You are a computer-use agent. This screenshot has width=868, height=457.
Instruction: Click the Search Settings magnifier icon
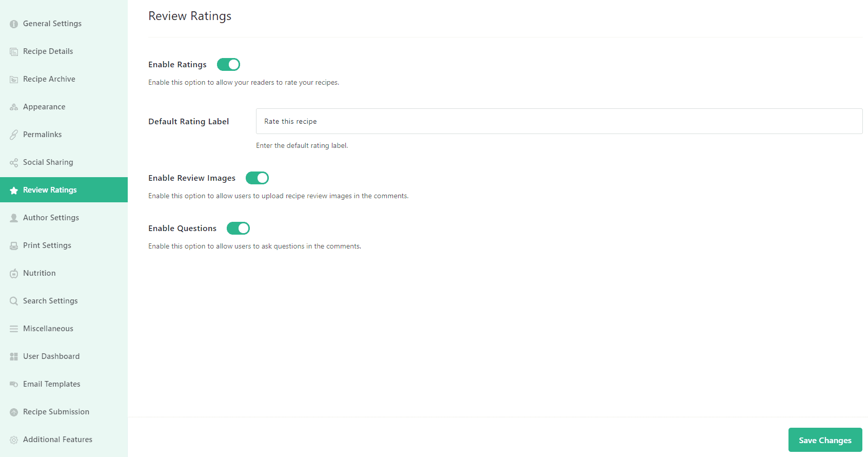point(14,301)
